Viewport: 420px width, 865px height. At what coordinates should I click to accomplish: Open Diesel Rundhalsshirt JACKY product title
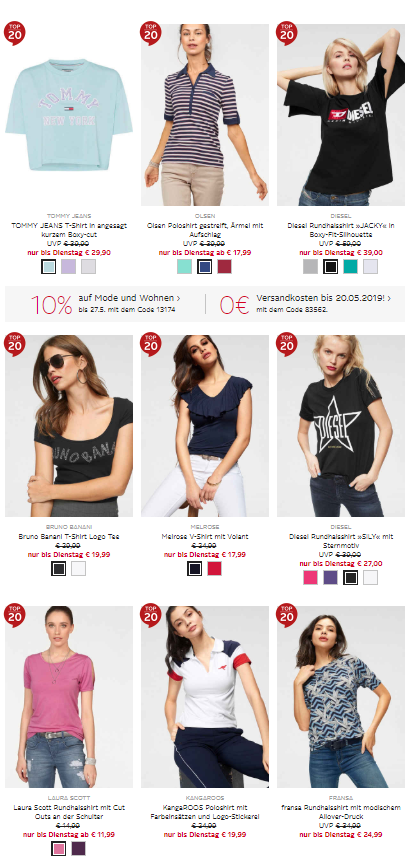pyautogui.click(x=341, y=230)
